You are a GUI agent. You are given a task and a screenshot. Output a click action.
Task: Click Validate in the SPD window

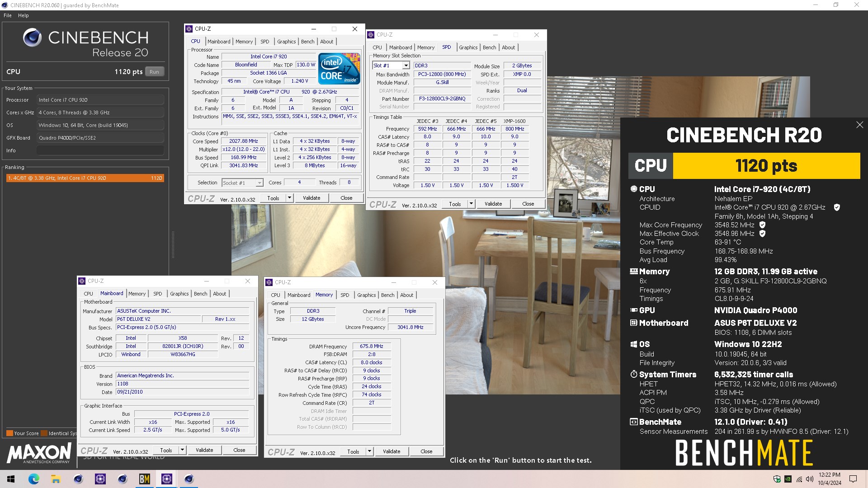[493, 204]
